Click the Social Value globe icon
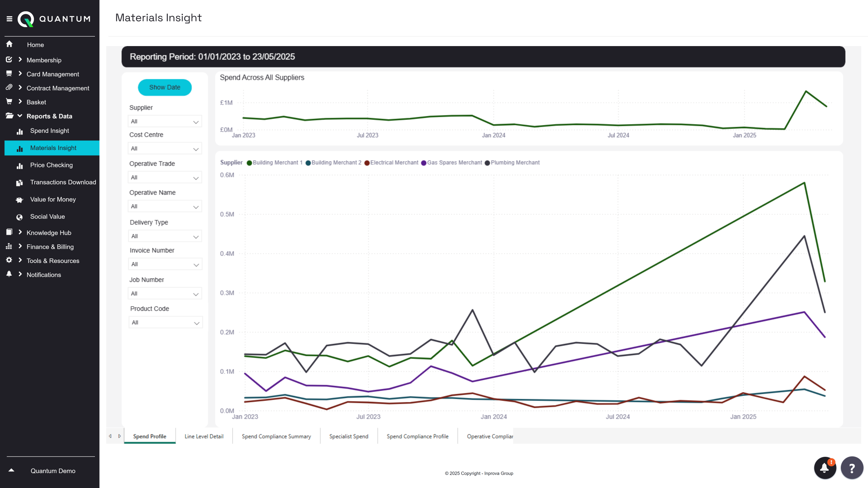Viewport: 868px width, 488px height. point(19,217)
